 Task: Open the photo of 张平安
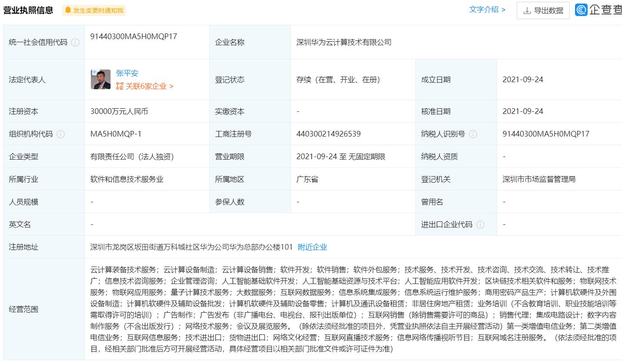pos(100,79)
